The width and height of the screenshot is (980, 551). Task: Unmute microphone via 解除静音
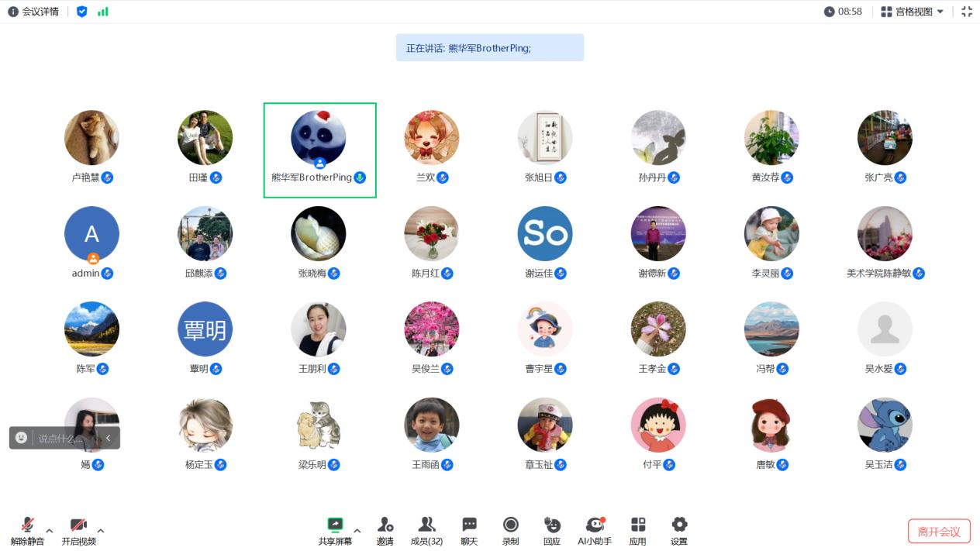pyautogui.click(x=27, y=525)
